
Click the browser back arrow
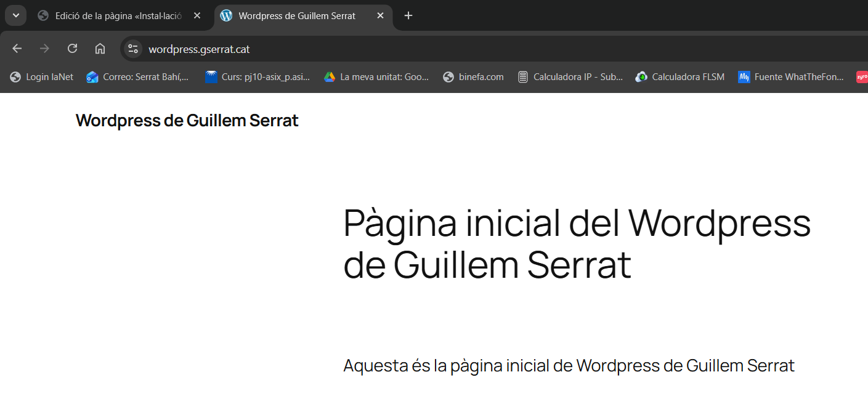click(x=17, y=49)
